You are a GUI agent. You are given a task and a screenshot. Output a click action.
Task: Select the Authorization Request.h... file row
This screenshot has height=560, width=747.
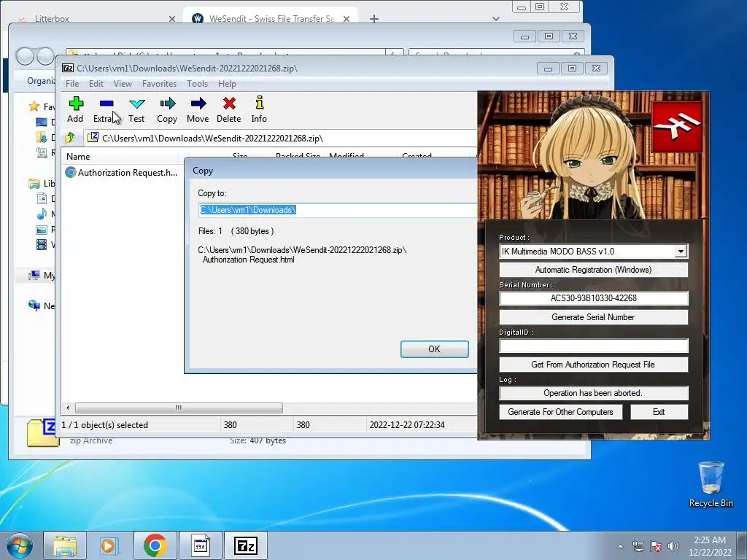point(122,172)
